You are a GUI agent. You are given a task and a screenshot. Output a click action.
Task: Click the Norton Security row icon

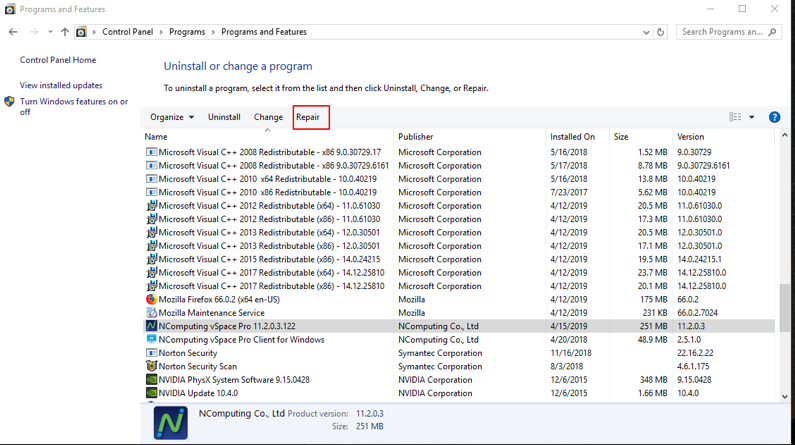click(x=151, y=353)
